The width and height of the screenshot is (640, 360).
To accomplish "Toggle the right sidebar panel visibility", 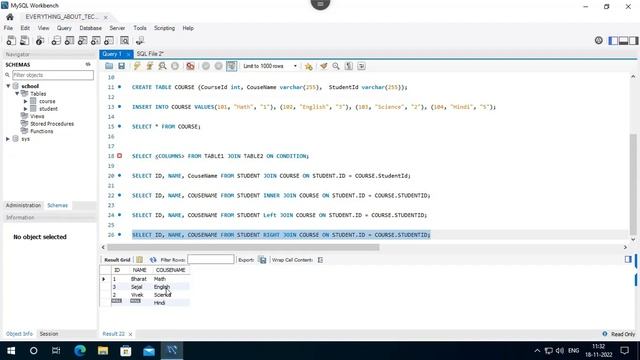I will click(633, 40).
